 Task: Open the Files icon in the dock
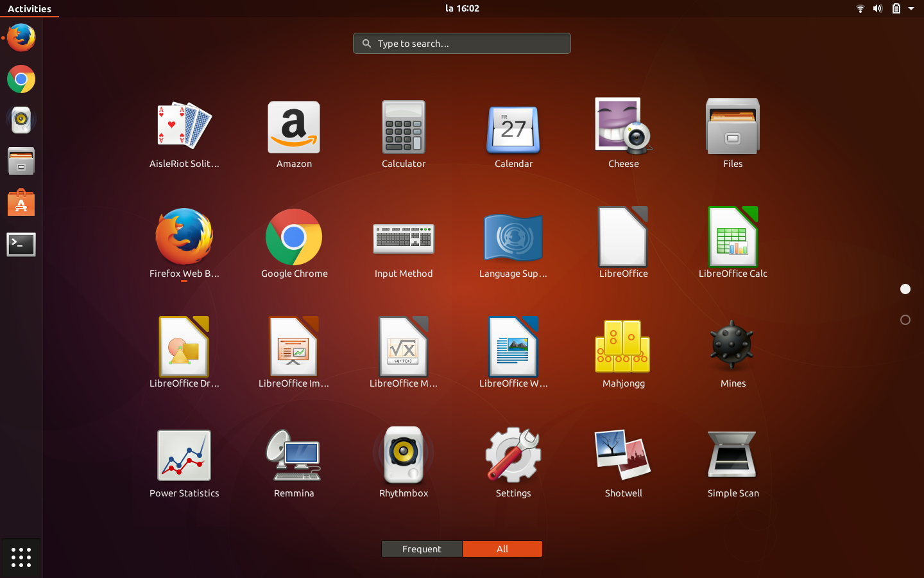pos(21,161)
